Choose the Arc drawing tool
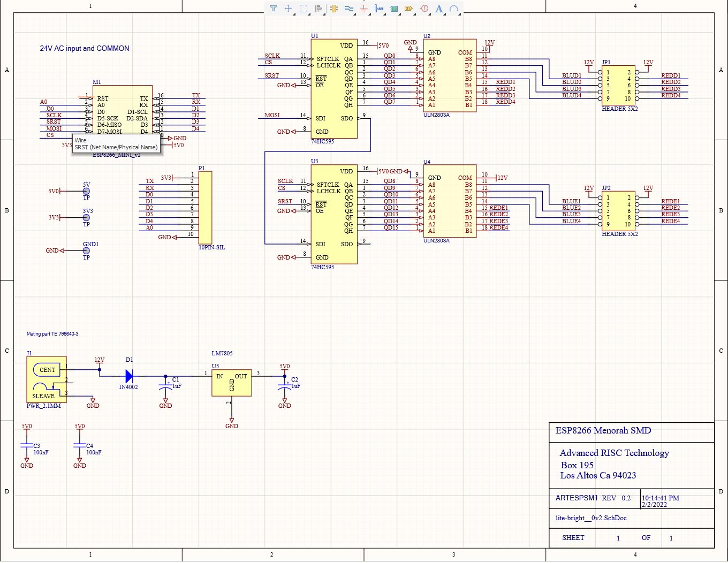The width and height of the screenshot is (728, 563). click(x=454, y=9)
